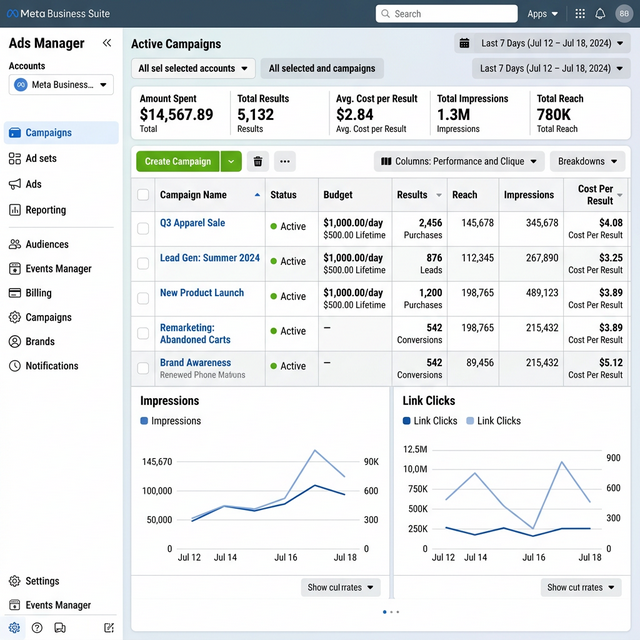Open the Meta Business account selector
This screenshot has height=640, width=640.
tap(62, 85)
